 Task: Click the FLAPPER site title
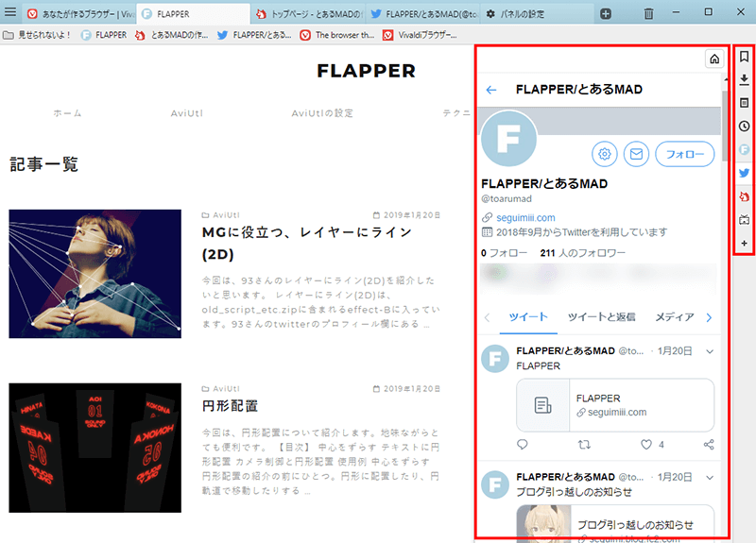click(x=366, y=71)
